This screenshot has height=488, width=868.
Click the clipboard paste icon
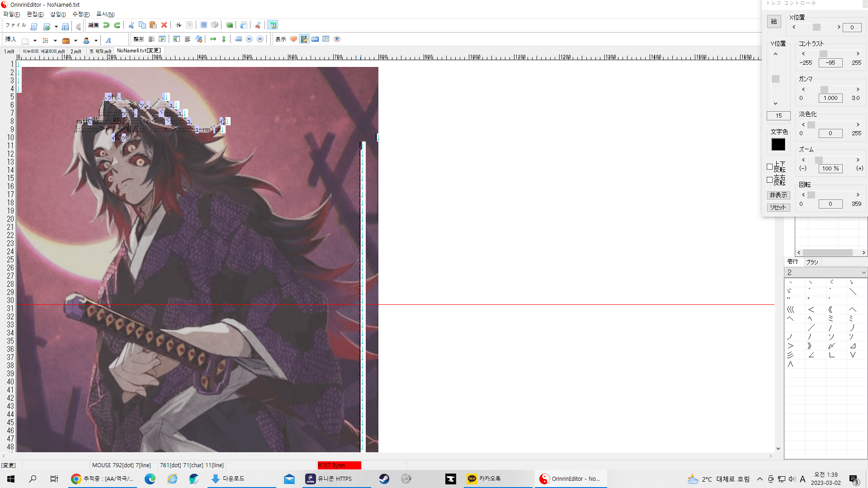(153, 25)
